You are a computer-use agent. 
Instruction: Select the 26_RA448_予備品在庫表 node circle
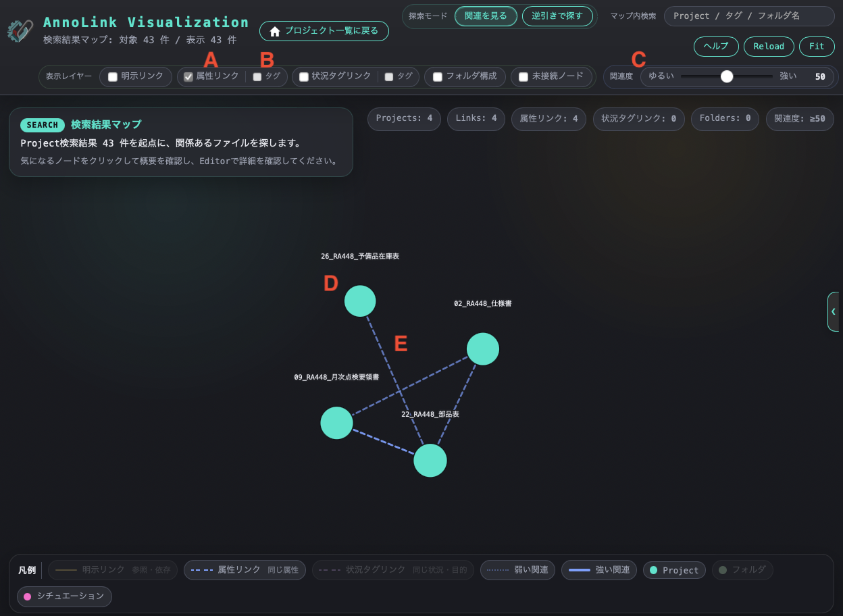coord(360,301)
